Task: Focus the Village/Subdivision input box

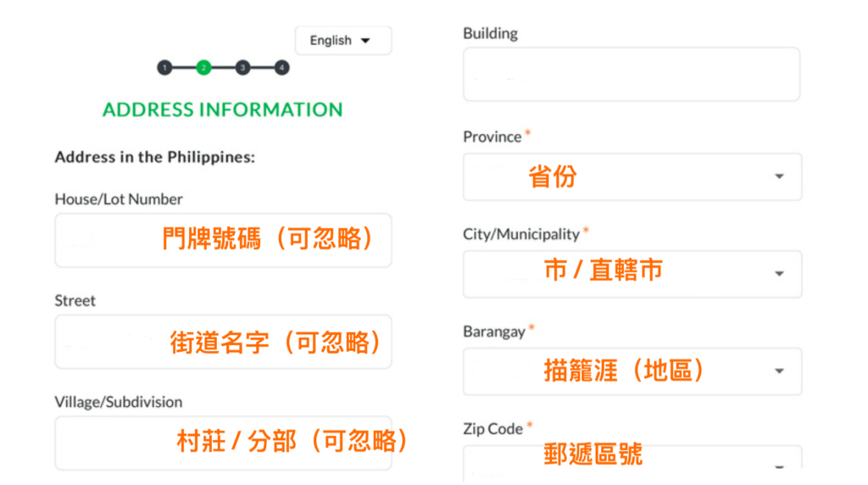Action: pos(223,443)
